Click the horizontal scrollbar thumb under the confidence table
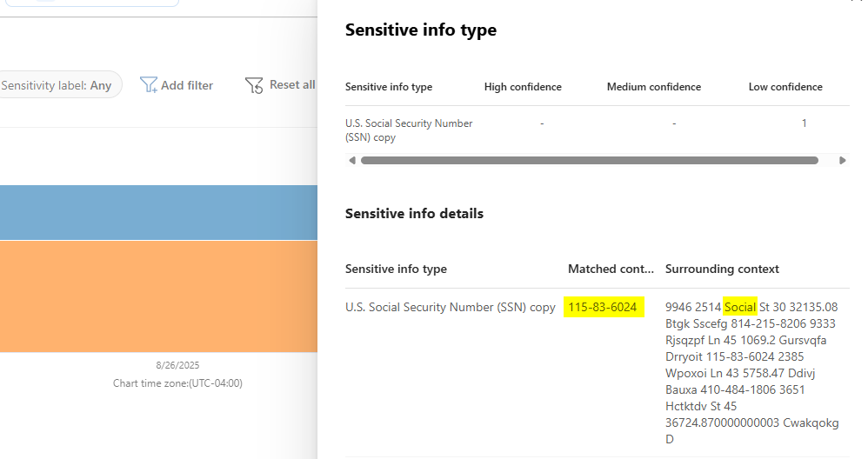 click(589, 160)
